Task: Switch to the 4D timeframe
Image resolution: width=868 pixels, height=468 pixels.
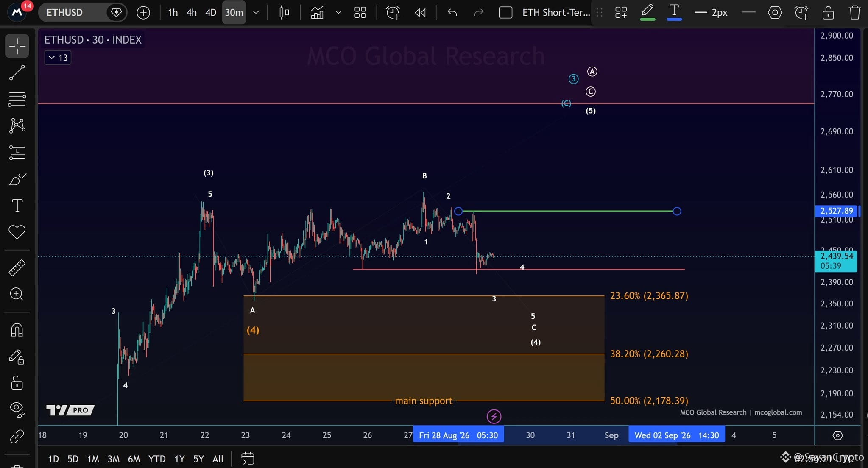Action: (211, 13)
